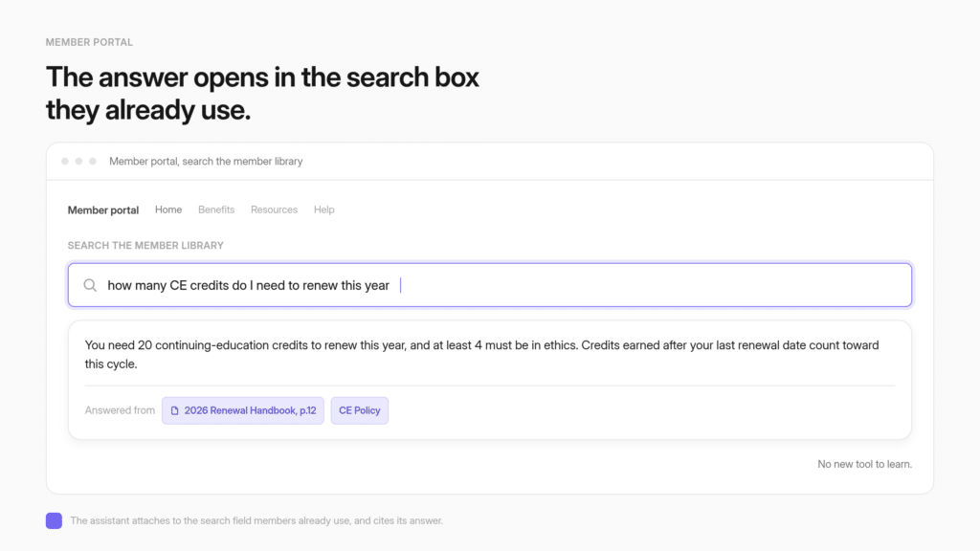Click the caption about the assistant citing its answer
The height and width of the screenshot is (551, 980).
point(256,520)
